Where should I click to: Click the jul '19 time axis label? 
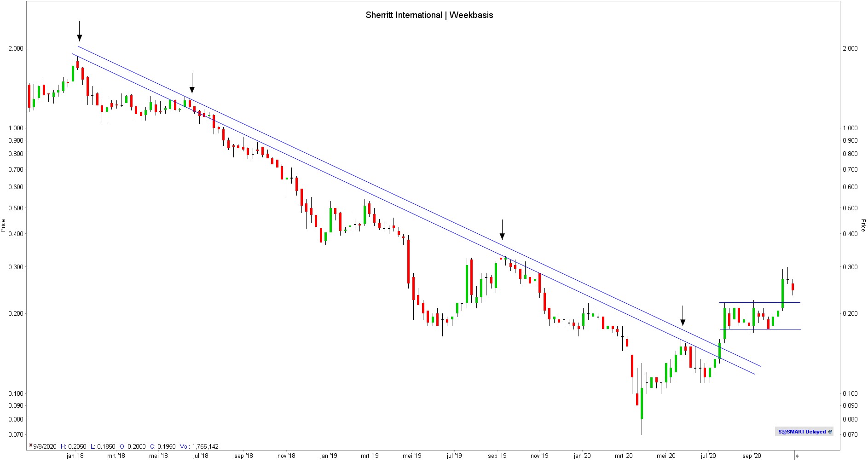[x=454, y=456]
